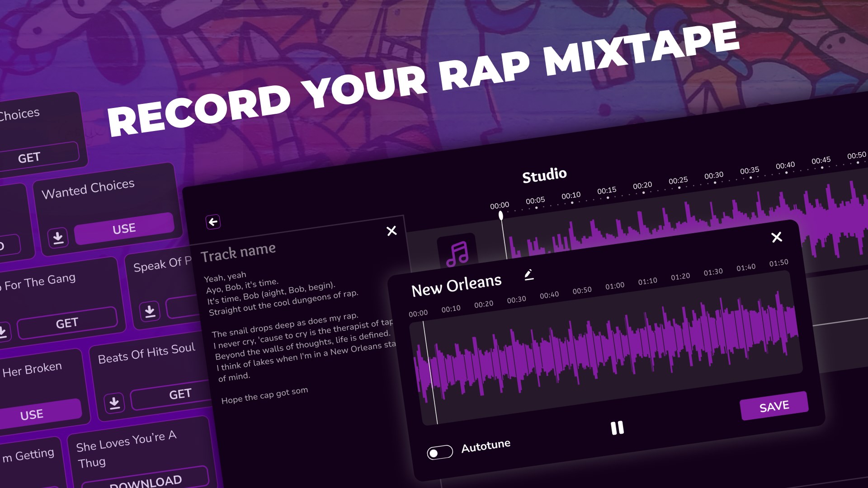Use the Wanted Choices beat

tap(124, 229)
